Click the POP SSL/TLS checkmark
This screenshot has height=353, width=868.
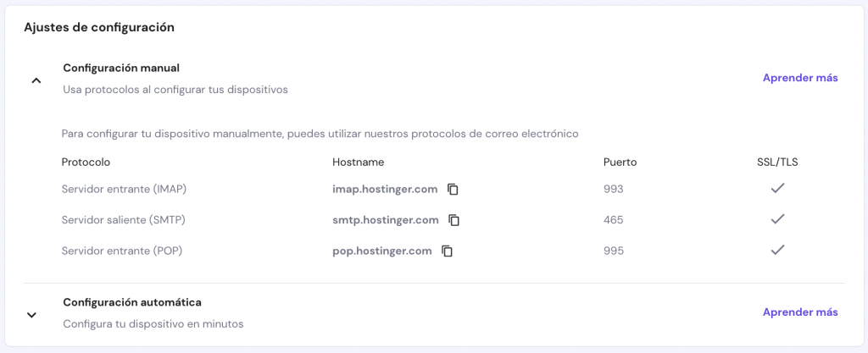tap(777, 250)
